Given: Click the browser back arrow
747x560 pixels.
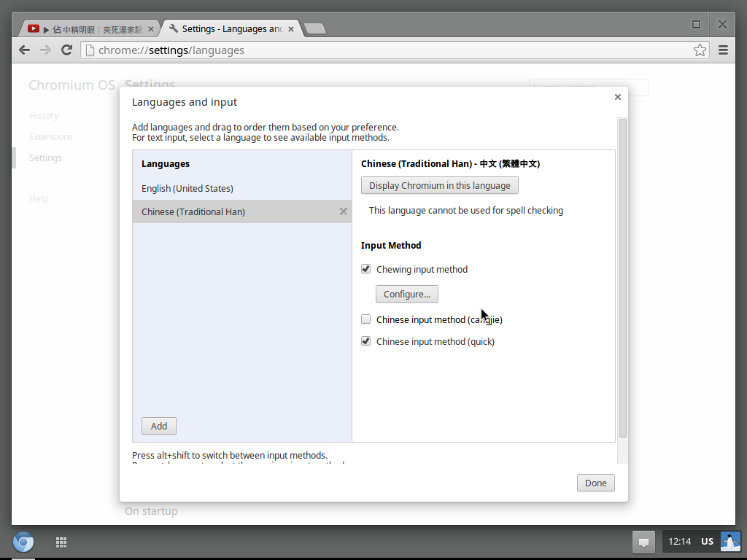Looking at the screenshot, I should pos(24,50).
